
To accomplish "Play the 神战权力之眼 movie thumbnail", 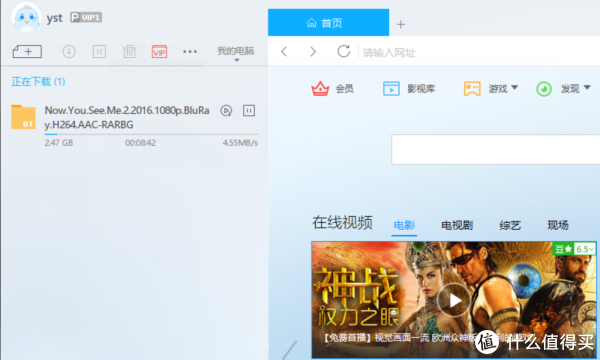I will (454, 300).
